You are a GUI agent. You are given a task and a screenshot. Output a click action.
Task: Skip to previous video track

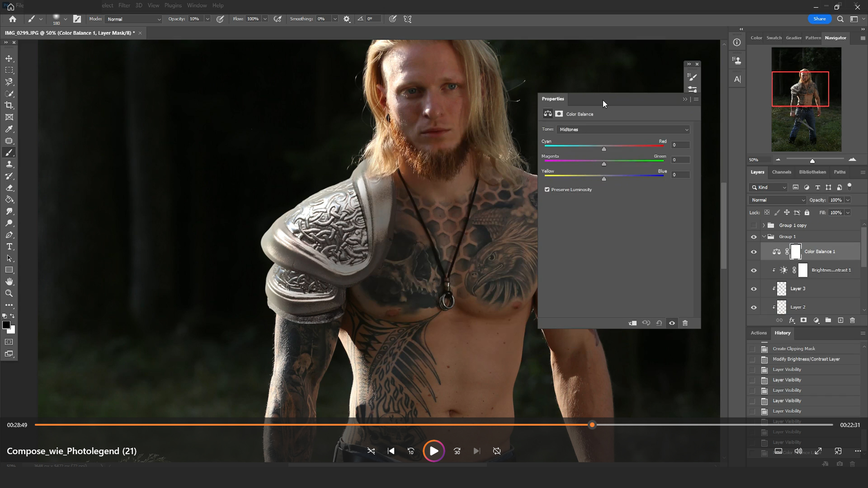pos(391,451)
